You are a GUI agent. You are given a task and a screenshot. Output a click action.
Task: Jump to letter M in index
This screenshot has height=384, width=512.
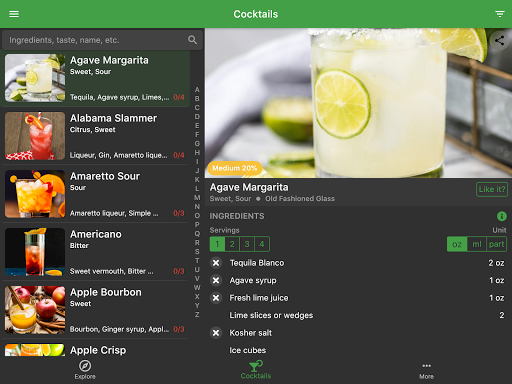197,198
